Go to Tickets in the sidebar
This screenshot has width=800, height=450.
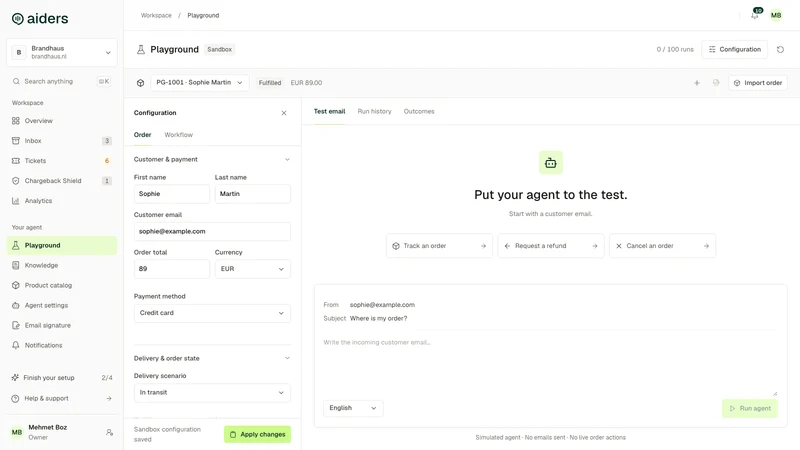coord(62,161)
